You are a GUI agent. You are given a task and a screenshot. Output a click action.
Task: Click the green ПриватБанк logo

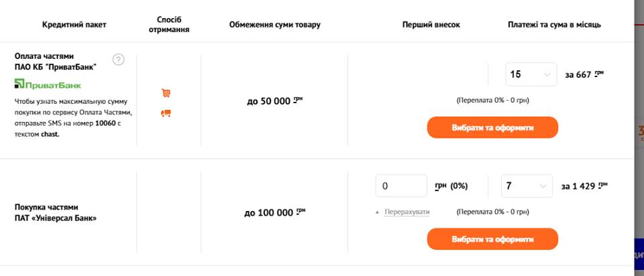coord(48,84)
